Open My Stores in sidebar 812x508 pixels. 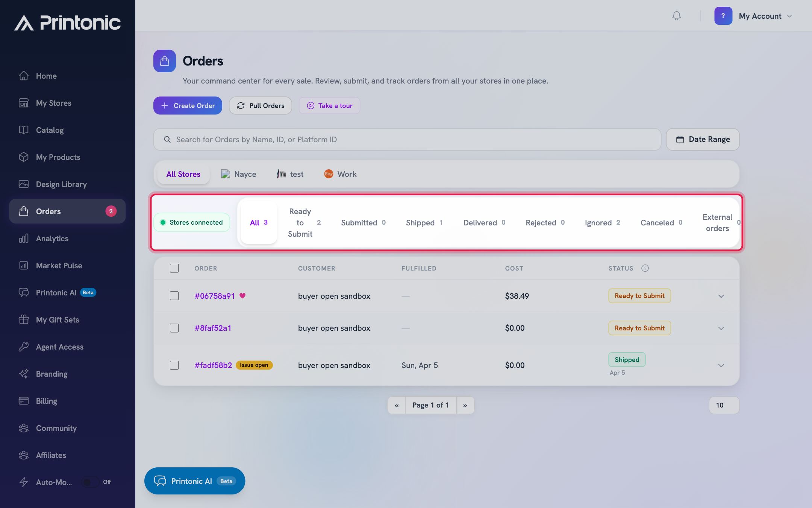tap(67, 103)
